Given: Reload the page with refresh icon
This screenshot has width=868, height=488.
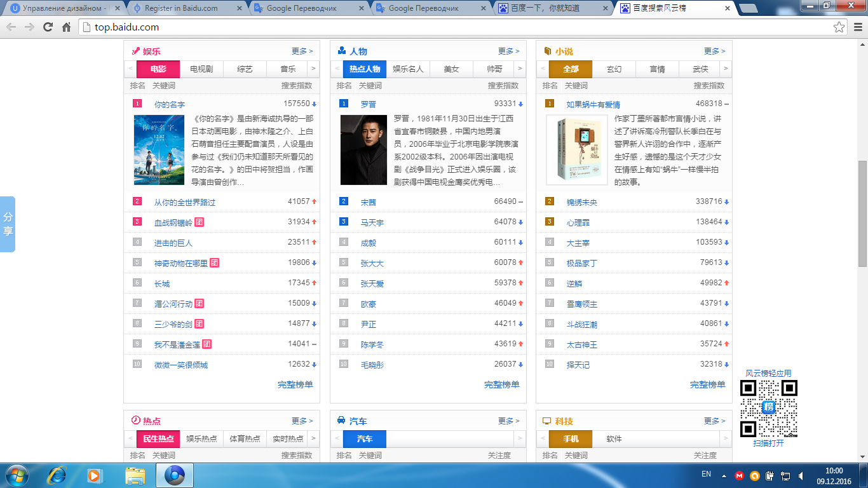Looking at the screenshot, I should pyautogui.click(x=48, y=27).
